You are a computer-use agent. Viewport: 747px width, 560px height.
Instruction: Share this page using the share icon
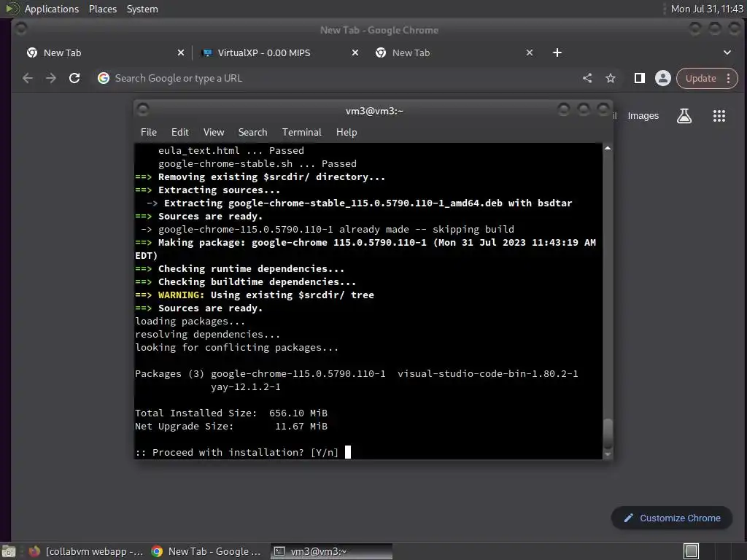point(587,78)
